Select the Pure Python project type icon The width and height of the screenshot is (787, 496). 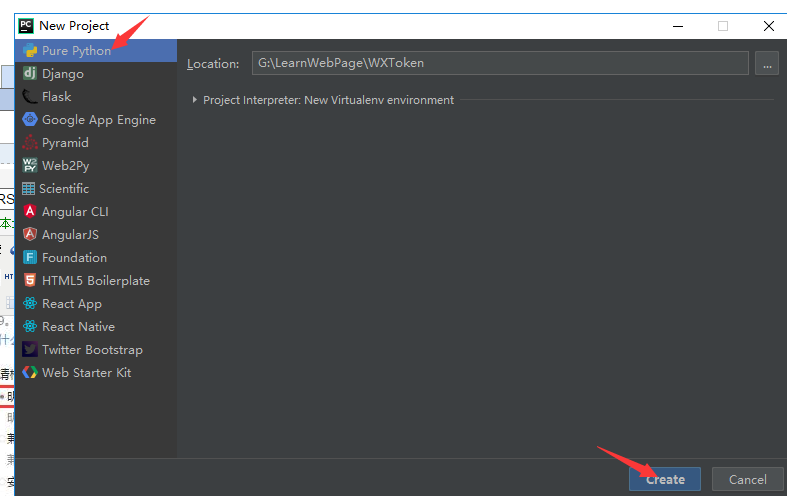click(x=30, y=51)
